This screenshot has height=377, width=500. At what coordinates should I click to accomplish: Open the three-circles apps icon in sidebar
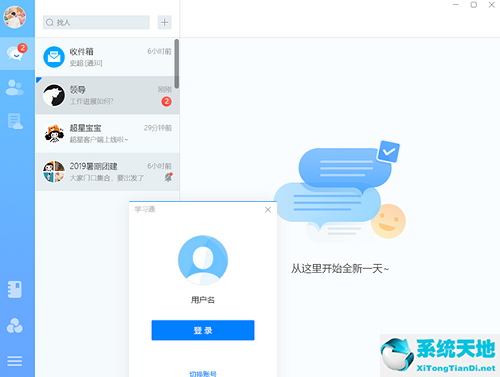pyautogui.click(x=15, y=326)
